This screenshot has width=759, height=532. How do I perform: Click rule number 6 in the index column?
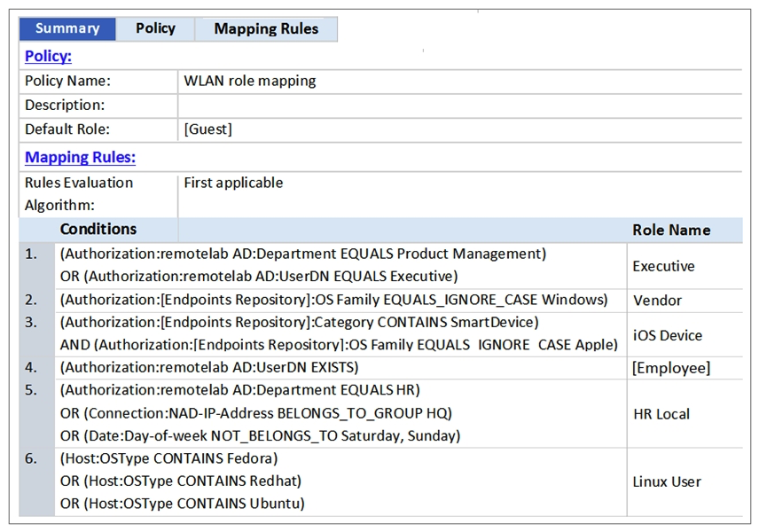[30, 458]
